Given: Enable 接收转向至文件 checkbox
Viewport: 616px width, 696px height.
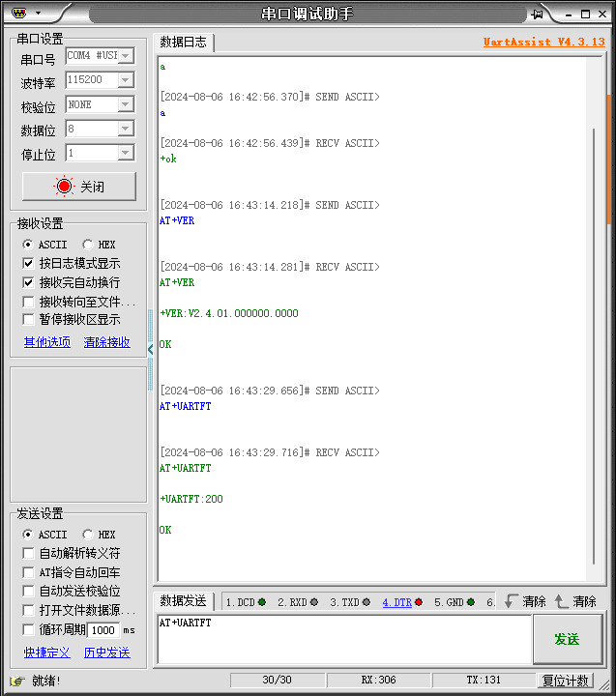Looking at the screenshot, I should click(28, 302).
